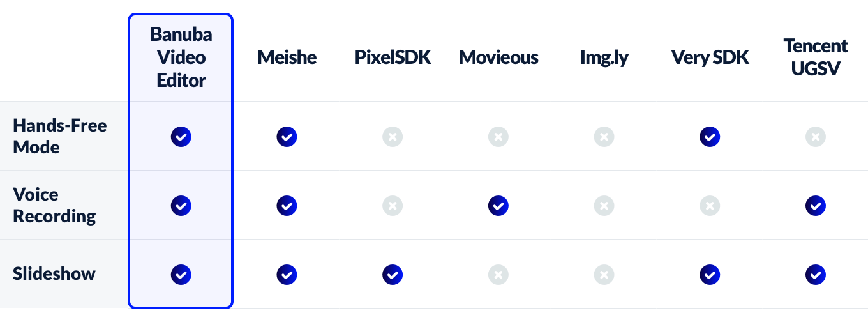
Task: Select the PixelSDK column header
Action: 393,57
